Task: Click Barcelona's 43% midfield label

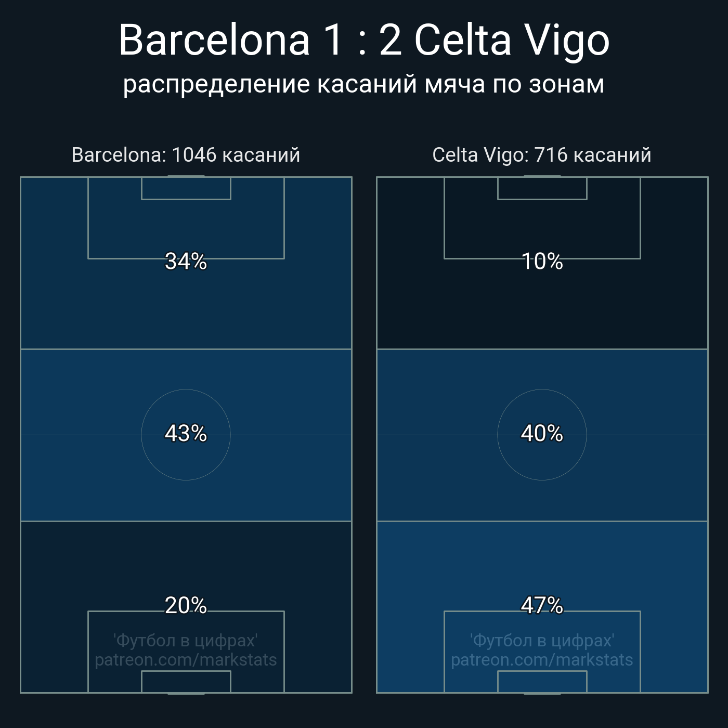Action: [x=186, y=433]
